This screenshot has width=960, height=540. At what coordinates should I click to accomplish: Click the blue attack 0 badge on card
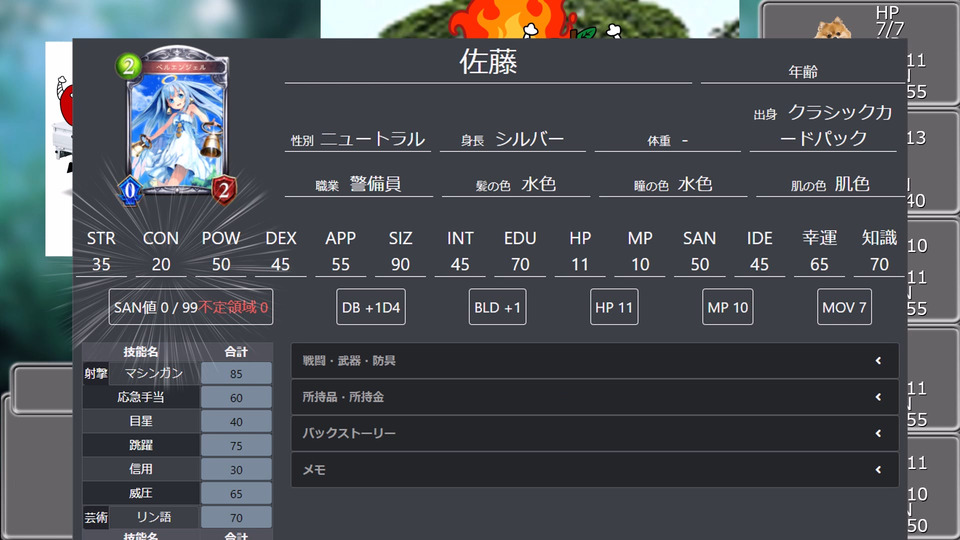[130, 190]
